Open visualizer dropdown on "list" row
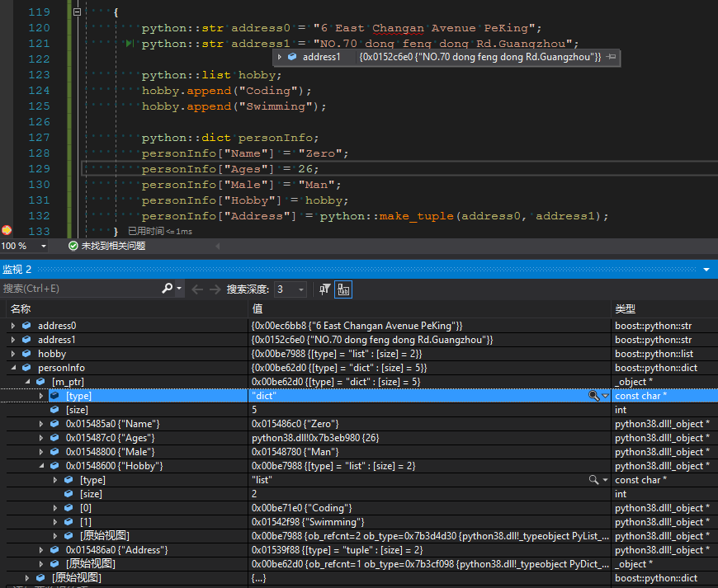718x588 pixels. (606, 480)
